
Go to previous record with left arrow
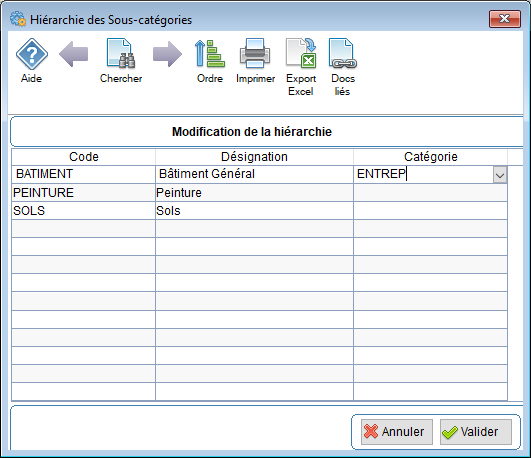(73, 54)
